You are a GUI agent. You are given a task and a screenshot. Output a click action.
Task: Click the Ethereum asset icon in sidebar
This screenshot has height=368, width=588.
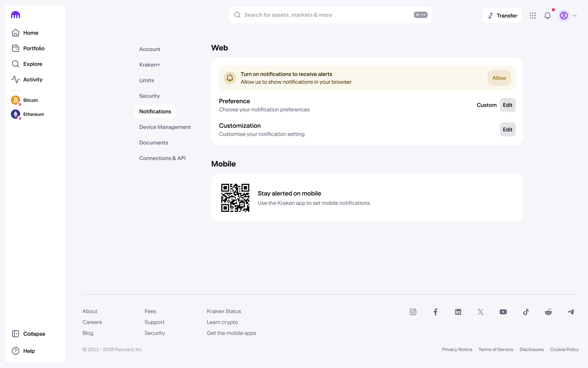tap(15, 114)
